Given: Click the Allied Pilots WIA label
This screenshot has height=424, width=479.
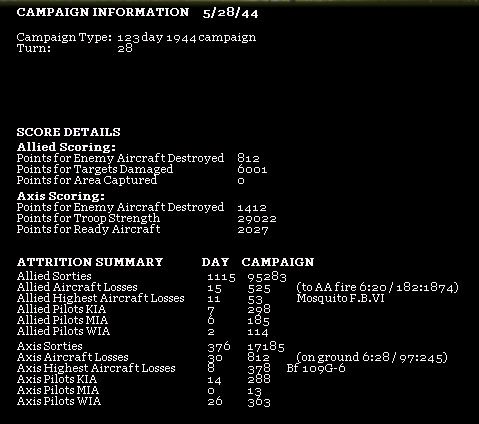Looking at the screenshot, I should (x=63, y=331).
